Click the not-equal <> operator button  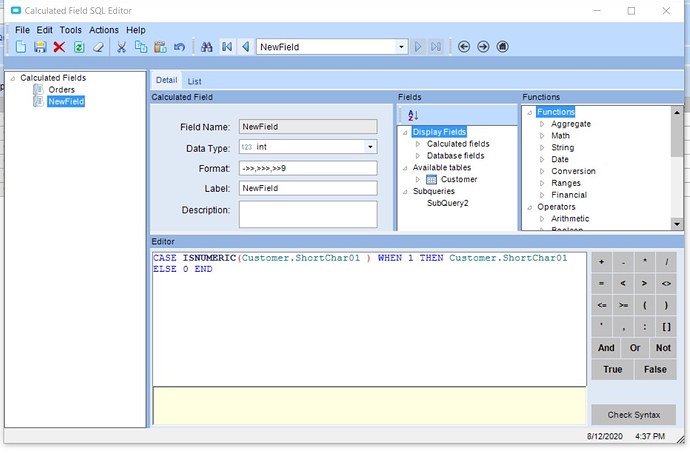tap(666, 284)
